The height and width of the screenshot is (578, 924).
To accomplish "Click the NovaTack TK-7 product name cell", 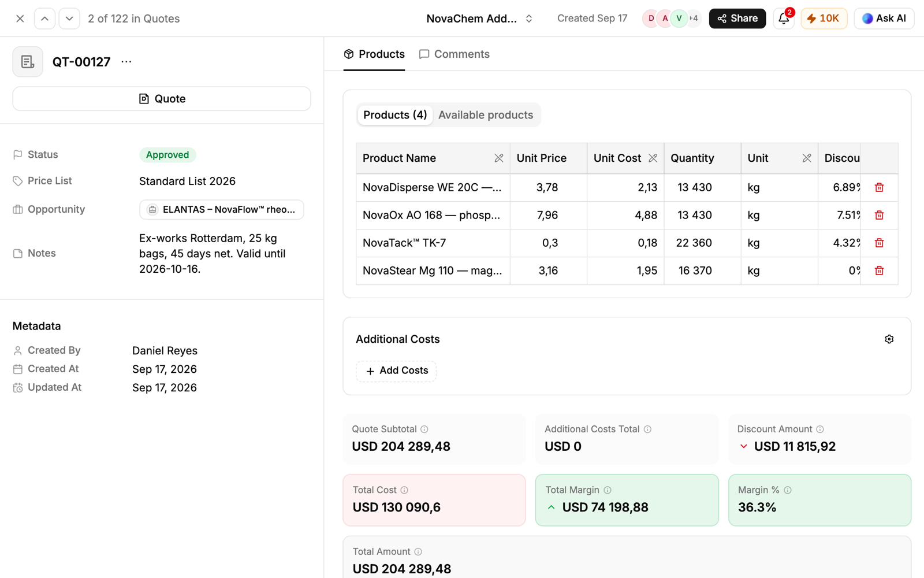I will coord(433,243).
